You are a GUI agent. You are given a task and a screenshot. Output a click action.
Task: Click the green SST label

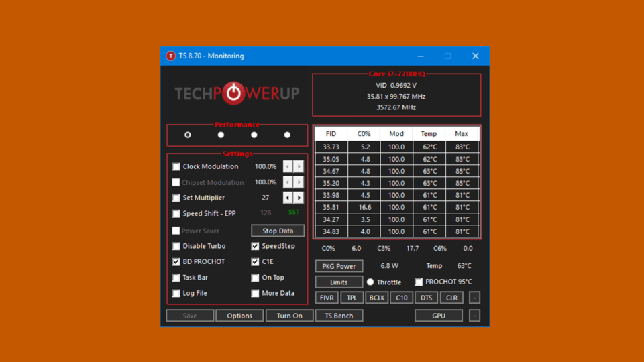pyautogui.click(x=294, y=213)
